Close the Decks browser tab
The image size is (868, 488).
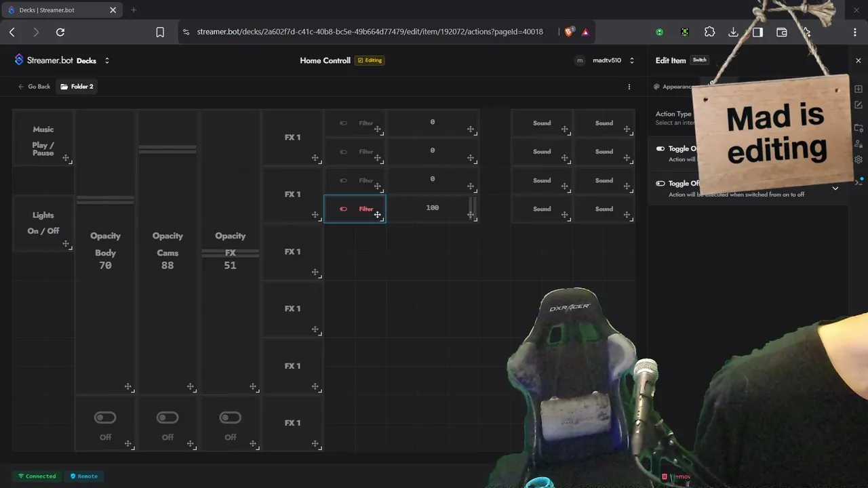click(113, 10)
